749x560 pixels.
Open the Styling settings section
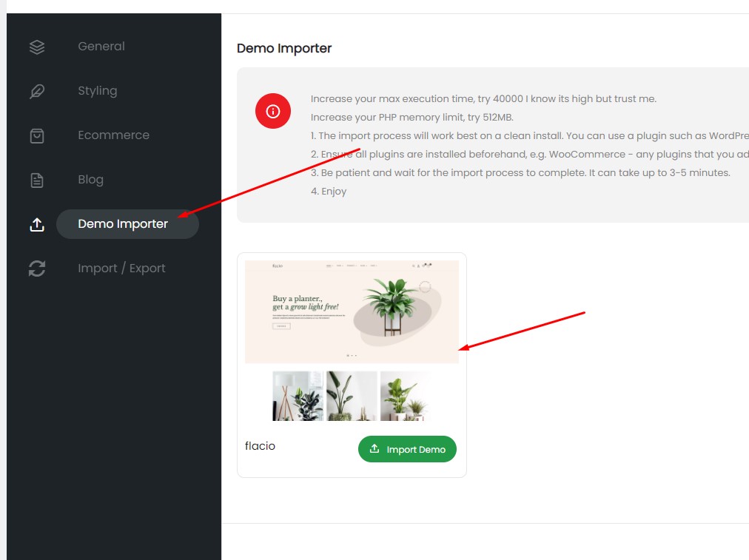tap(98, 91)
